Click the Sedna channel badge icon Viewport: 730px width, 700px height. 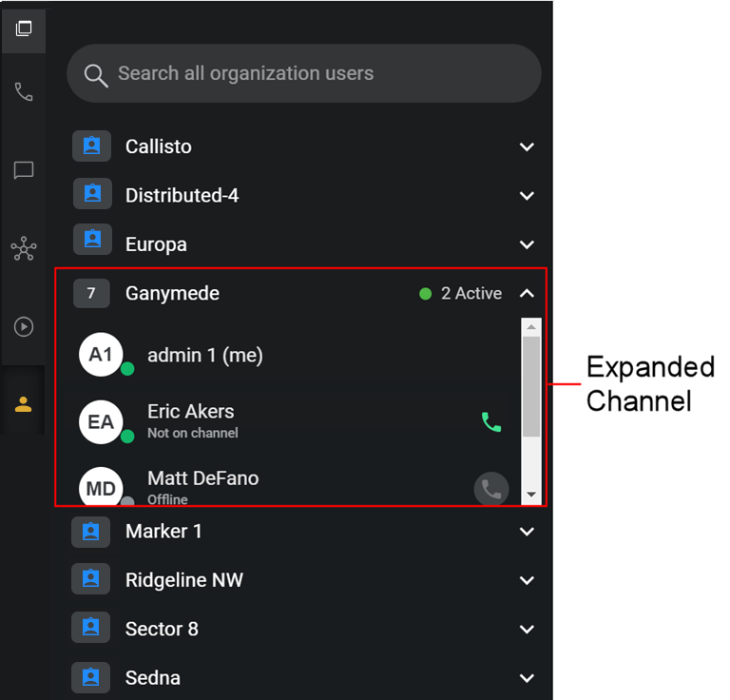tap(91, 677)
